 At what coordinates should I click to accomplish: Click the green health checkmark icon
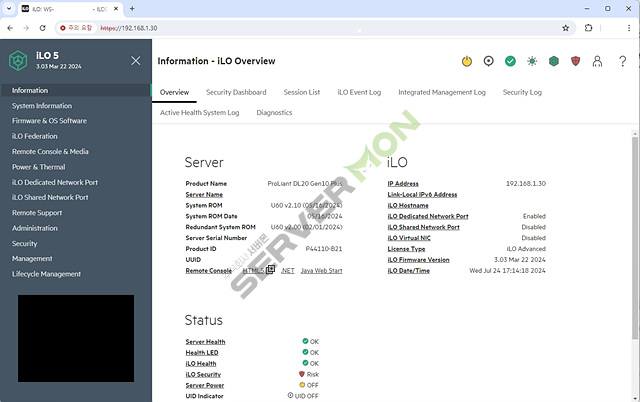[510, 61]
